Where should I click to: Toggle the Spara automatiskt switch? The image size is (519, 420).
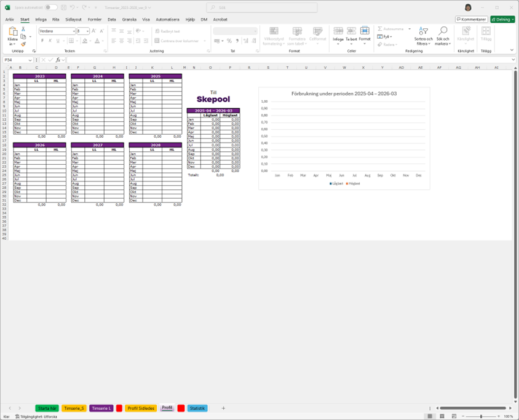(51, 7)
